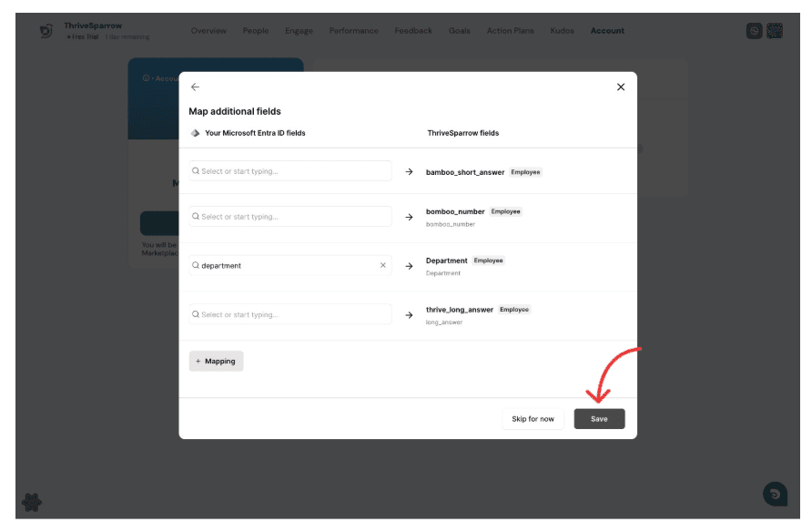Click the back arrow in the dialog

195,87
